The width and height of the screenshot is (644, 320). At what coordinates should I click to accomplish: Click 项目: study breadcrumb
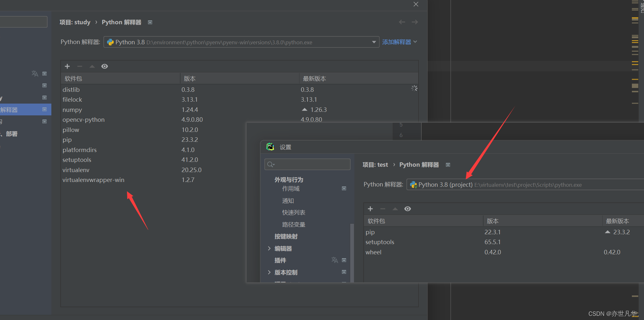coord(75,22)
